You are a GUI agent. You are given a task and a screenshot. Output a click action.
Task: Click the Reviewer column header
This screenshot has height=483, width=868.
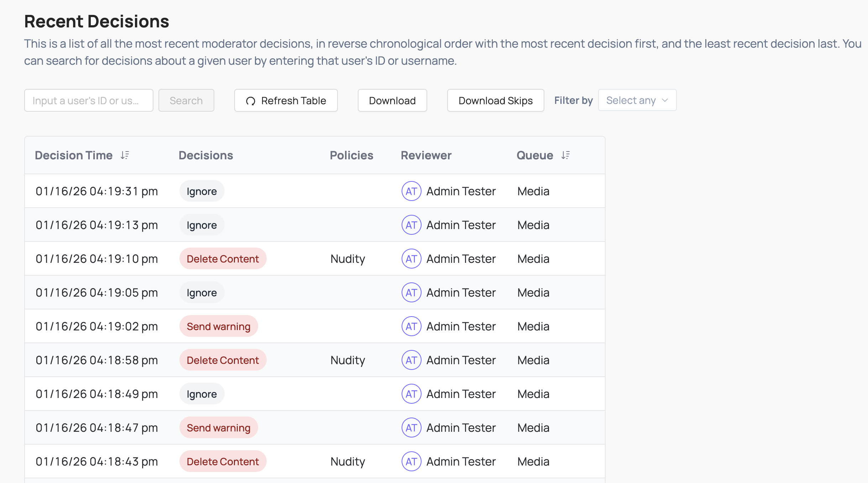click(426, 155)
